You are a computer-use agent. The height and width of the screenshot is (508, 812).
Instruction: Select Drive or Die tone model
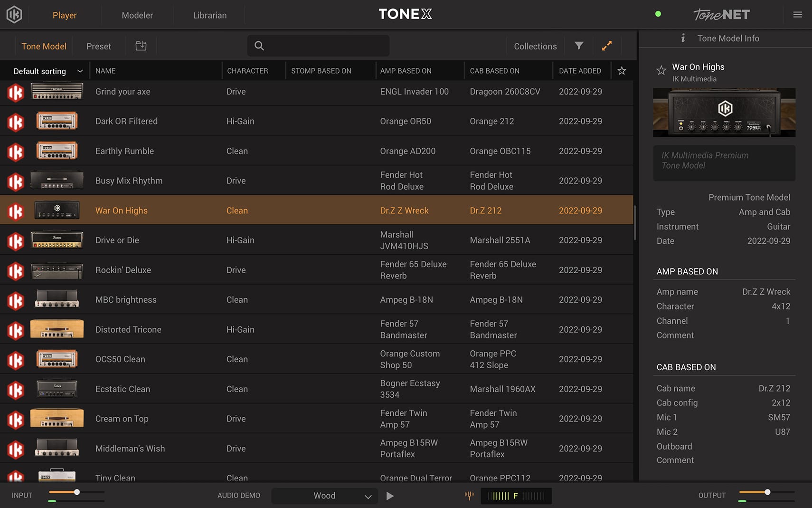pyautogui.click(x=317, y=240)
